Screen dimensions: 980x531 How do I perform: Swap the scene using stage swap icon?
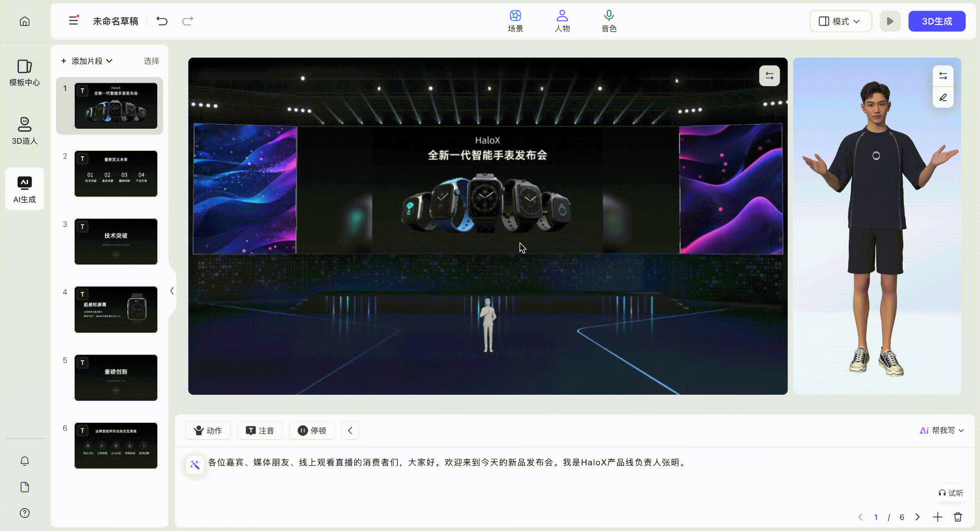click(769, 76)
